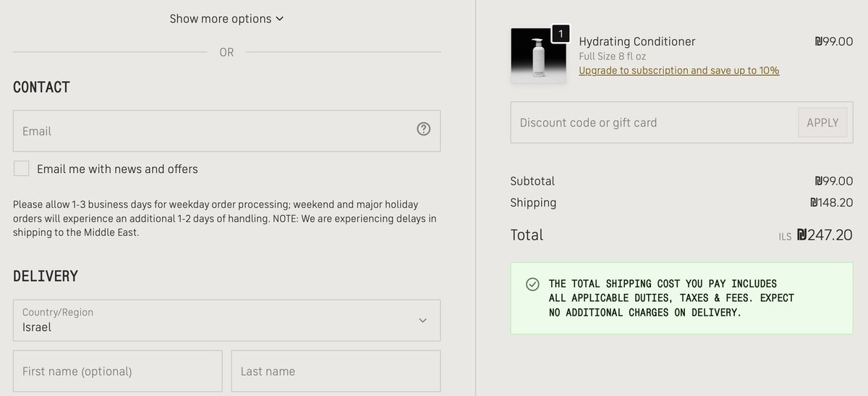Click the Full Size 8 fl oz text
This screenshot has height=396, width=868.
pyautogui.click(x=613, y=56)
